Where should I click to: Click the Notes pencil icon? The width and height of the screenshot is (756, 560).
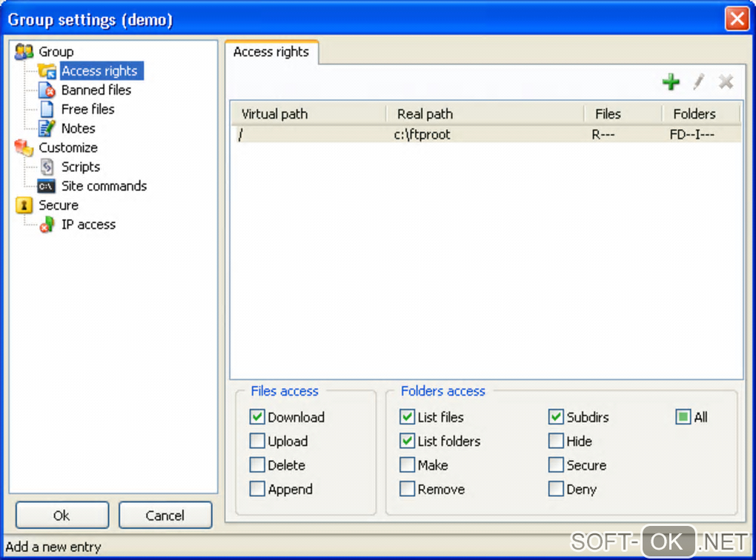[x=47, y=128]
